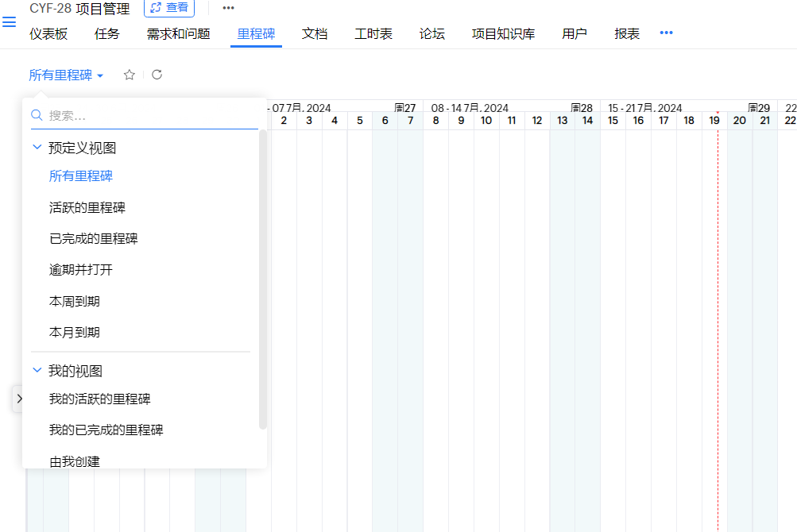Viewport: 797px width, 532px height.
Task: Switch to the 任务 tab
Action: pyautogui.click(x=106, y=33)
